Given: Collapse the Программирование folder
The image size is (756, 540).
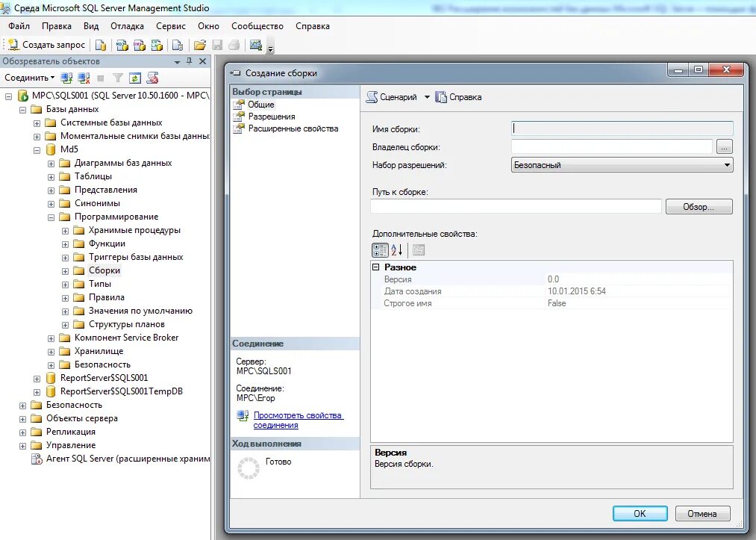Looking at the screenshot, I should click(x=51, y=217).
